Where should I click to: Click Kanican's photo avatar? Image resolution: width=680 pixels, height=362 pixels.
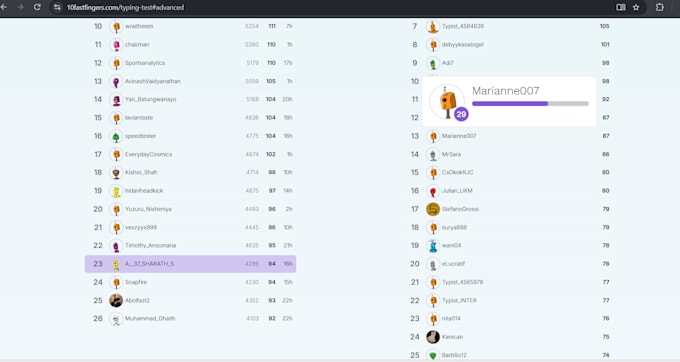433,337
